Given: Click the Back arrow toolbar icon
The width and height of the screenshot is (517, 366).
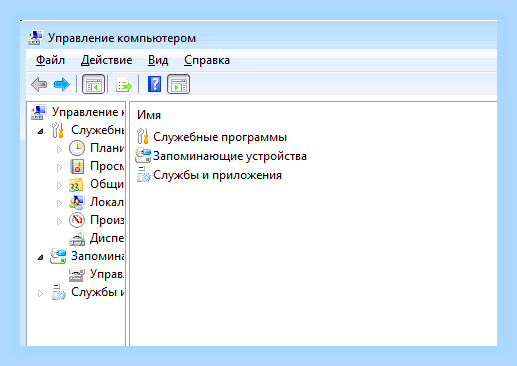Looking at the screenshot, I should [39, 84].
